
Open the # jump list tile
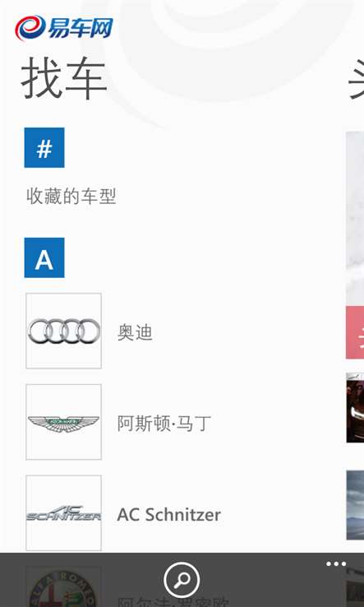point(44,147)
